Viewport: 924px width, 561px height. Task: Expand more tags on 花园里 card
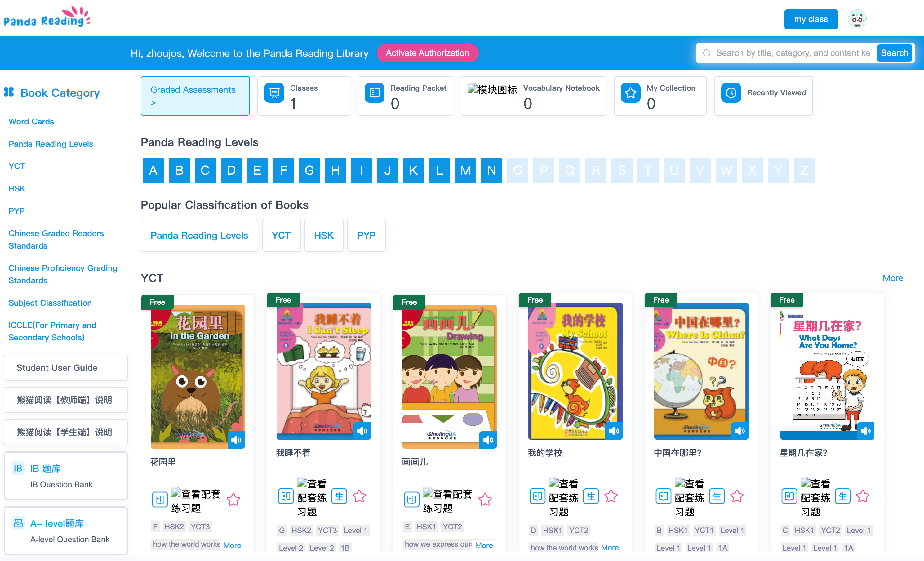[232, 545]
